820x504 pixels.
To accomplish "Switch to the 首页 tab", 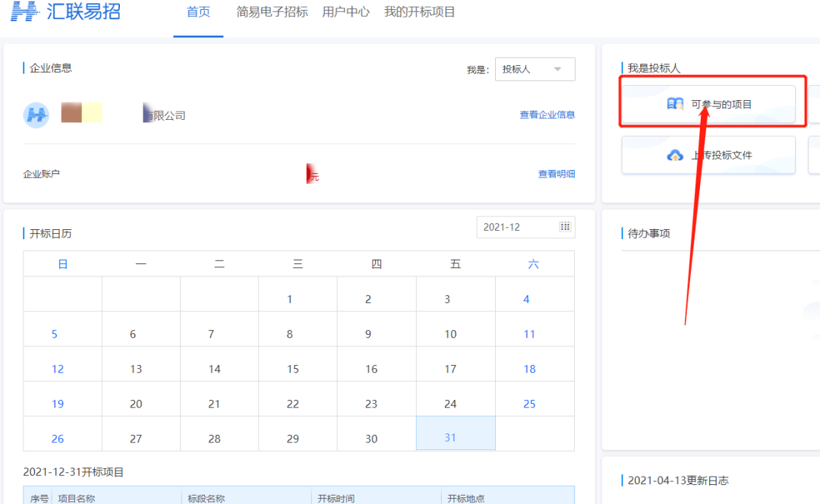I will pos(198,12).
